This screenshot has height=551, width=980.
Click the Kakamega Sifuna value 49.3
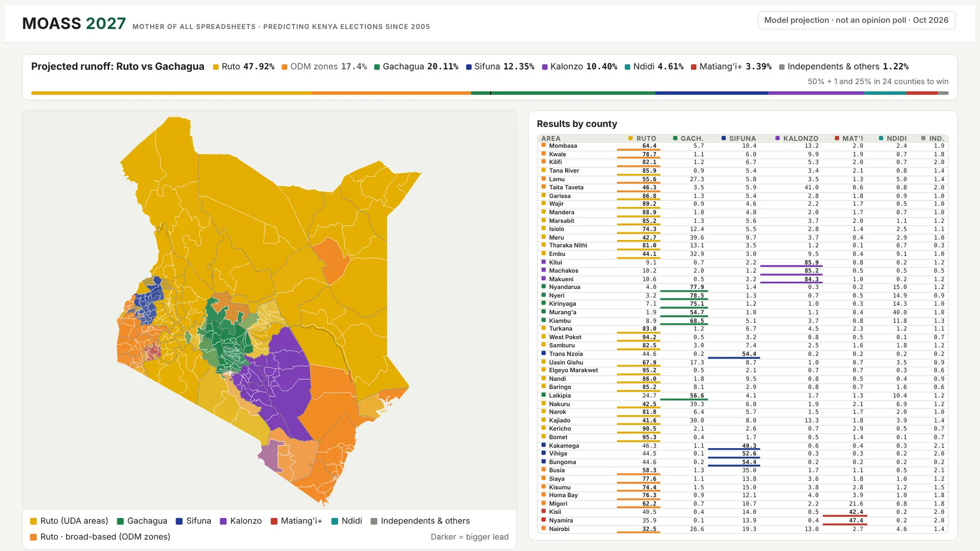click(749, 446)
